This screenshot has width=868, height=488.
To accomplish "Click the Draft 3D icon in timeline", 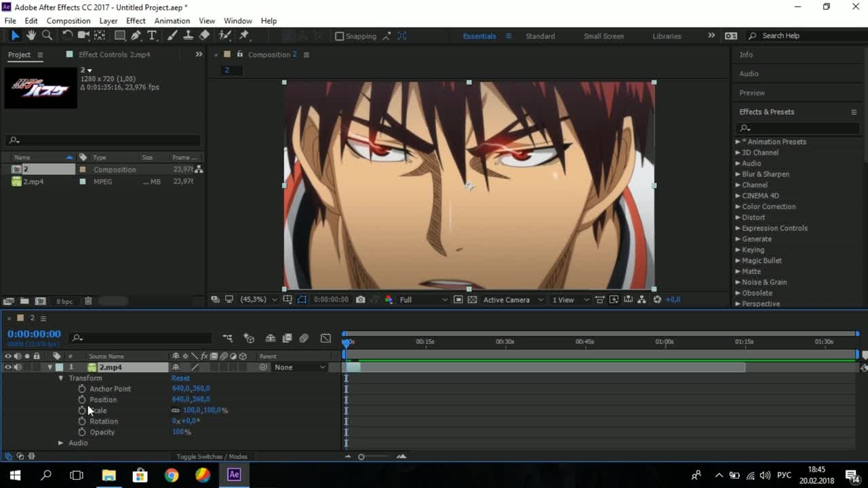I will [249, 338].
